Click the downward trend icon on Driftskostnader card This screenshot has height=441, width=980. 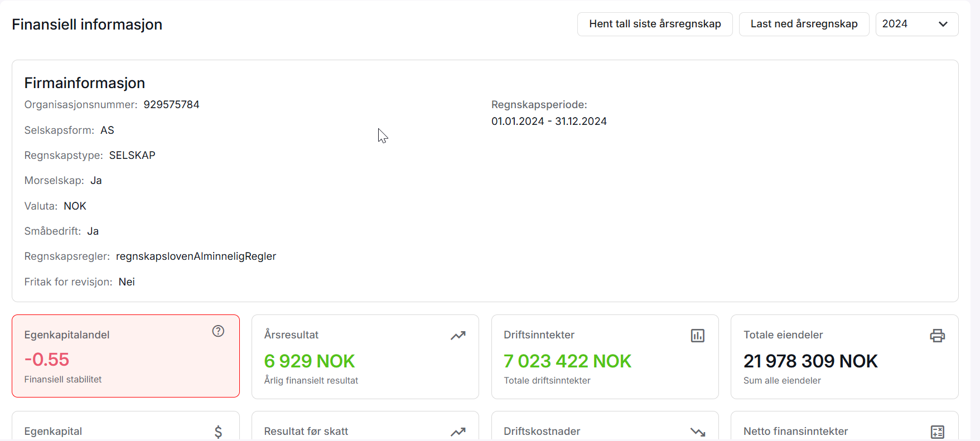(x=698, y=432)
